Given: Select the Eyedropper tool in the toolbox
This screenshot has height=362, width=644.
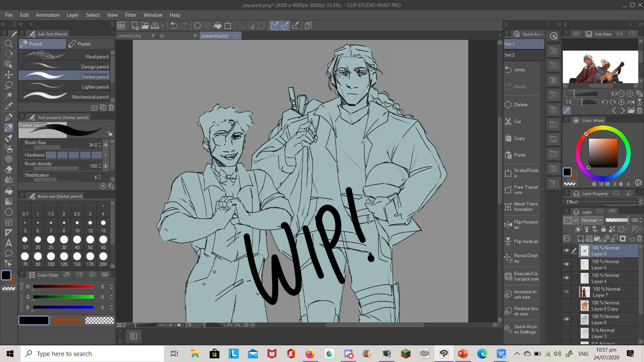Looking at the screenshot, I should (x=8, y=105).
